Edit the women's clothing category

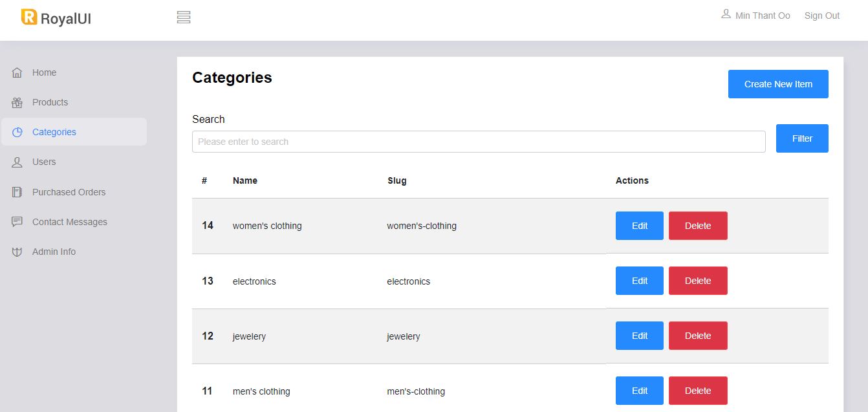(x=640, y=226)
